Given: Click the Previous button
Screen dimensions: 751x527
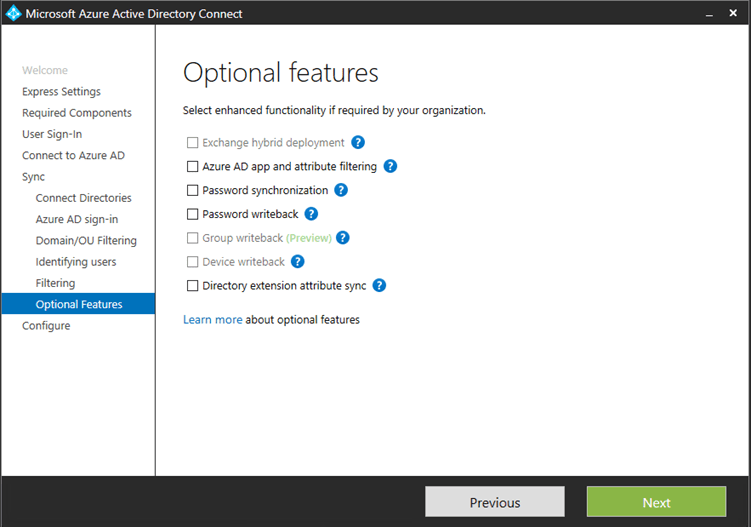Looking at the screenshot, I should pos(495,502).
